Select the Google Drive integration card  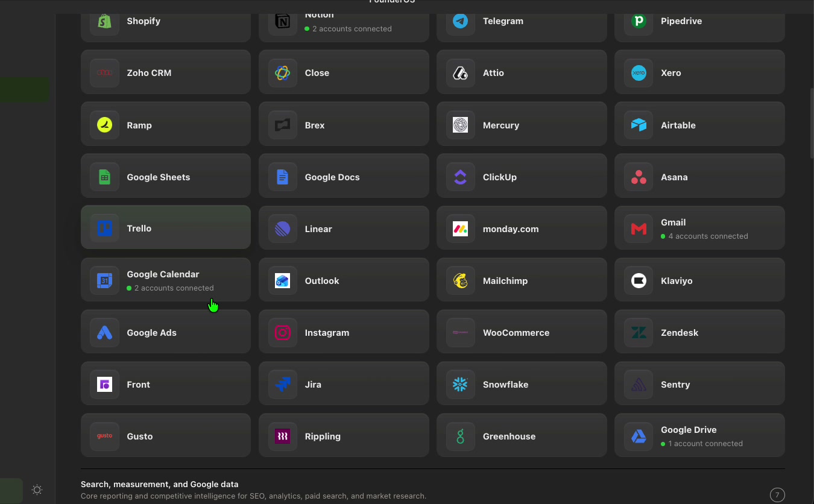point(699,435)
